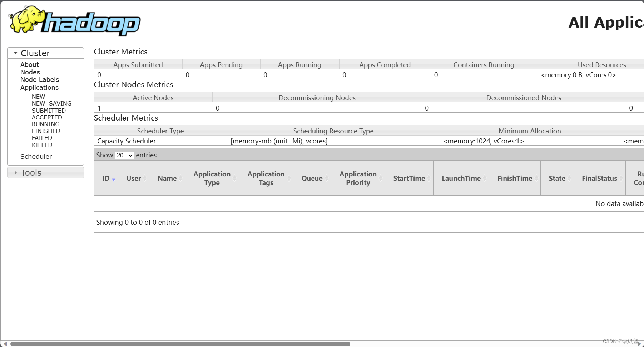Click Minimum Allocation memory:1024 value

click(x=484, y=141)
